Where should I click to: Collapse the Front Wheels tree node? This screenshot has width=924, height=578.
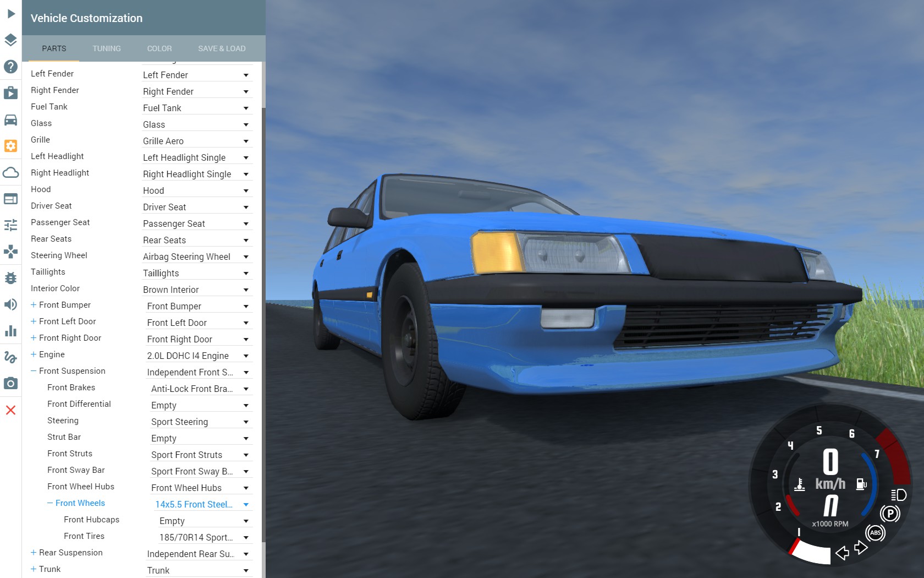50,503
